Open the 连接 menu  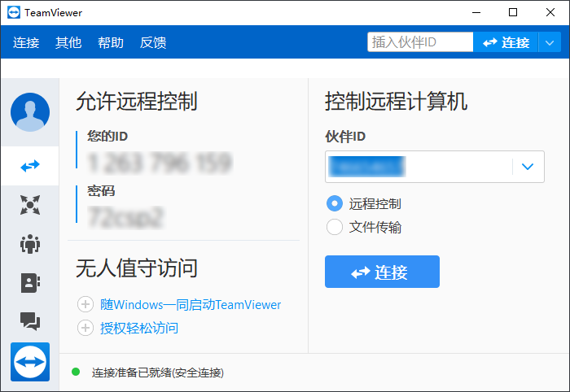pos(26,42)
